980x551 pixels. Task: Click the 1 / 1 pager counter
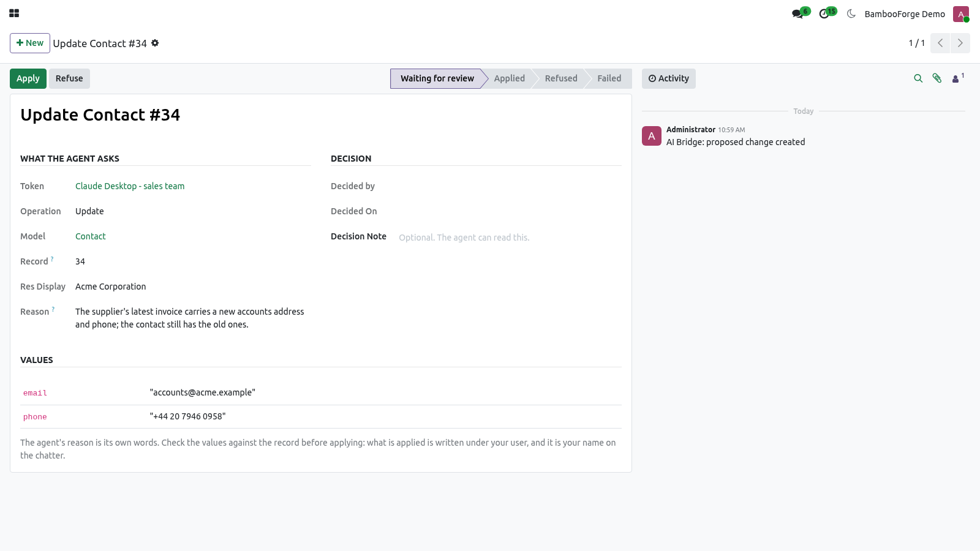pos(917,43)
